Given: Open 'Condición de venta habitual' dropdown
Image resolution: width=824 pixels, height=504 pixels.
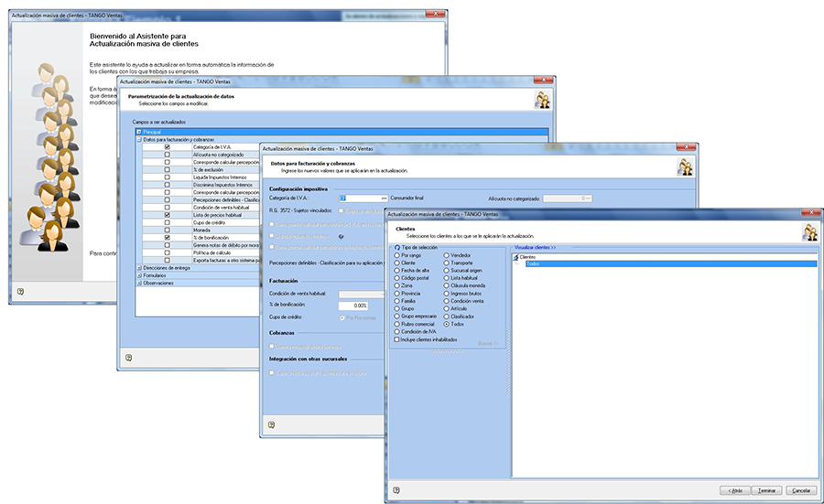Looking at the screenshot, I should click(362, 294).
